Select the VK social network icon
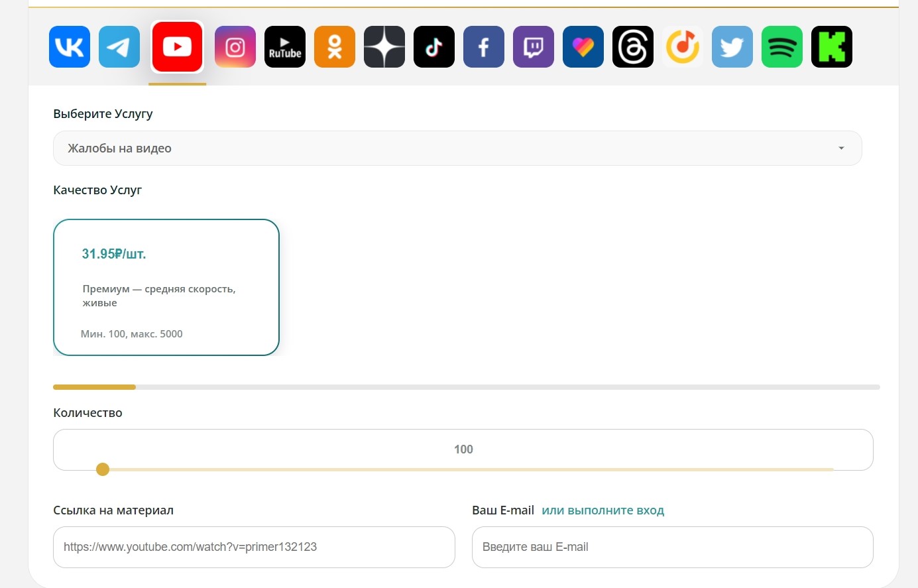This screenshot has width=918, height=588. click(x=70, y=47)
